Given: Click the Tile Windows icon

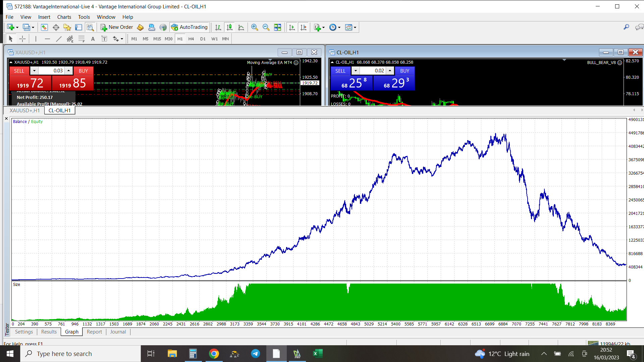Looking at the screenshot, I should click(277, 27).
